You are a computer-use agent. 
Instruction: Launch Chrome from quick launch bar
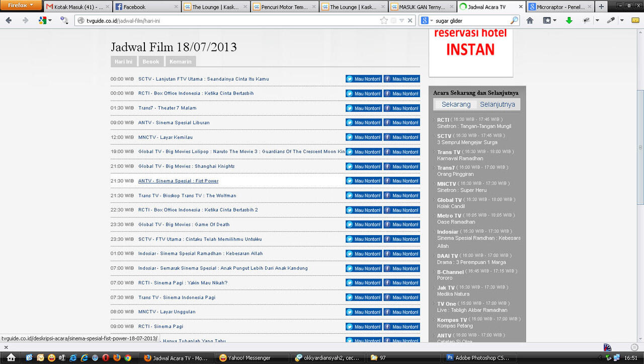click(x=128, y=358)
